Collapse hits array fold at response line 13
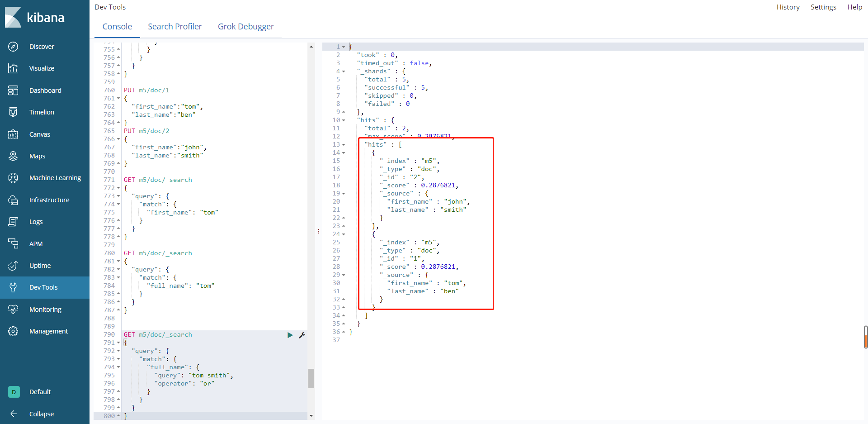This screenshot has height=424, width=868. click(x=344, y=144)
